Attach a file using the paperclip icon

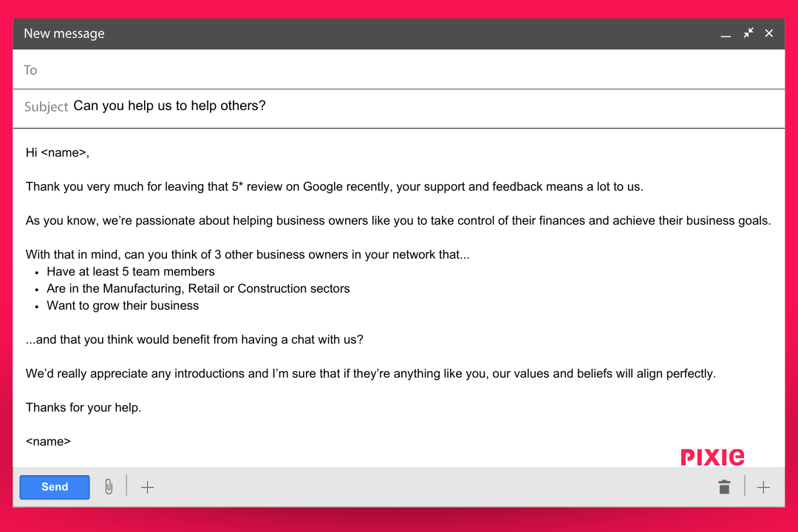109,487
